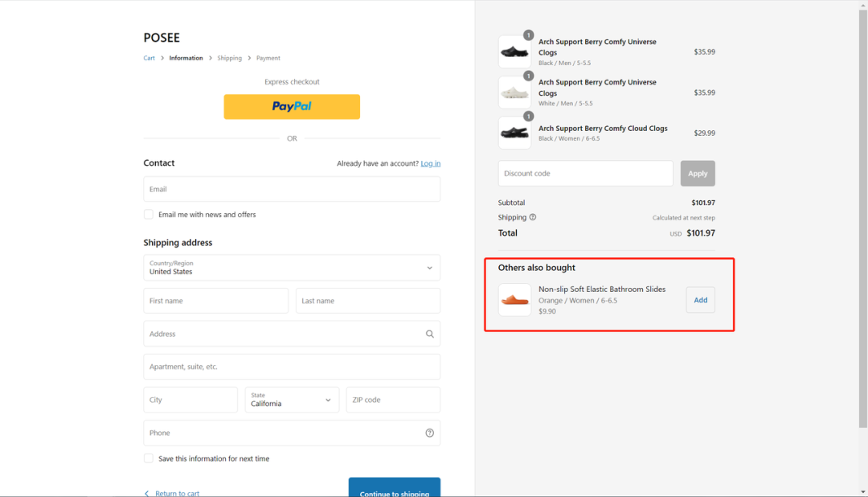Click the Black / Men / 5-5.5 variant text
This screenshot has height=497, width=868.
coord(565,64)
